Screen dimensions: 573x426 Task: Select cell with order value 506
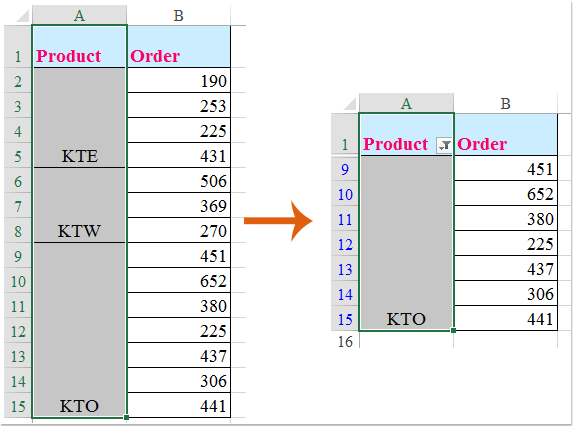(179, 180)
